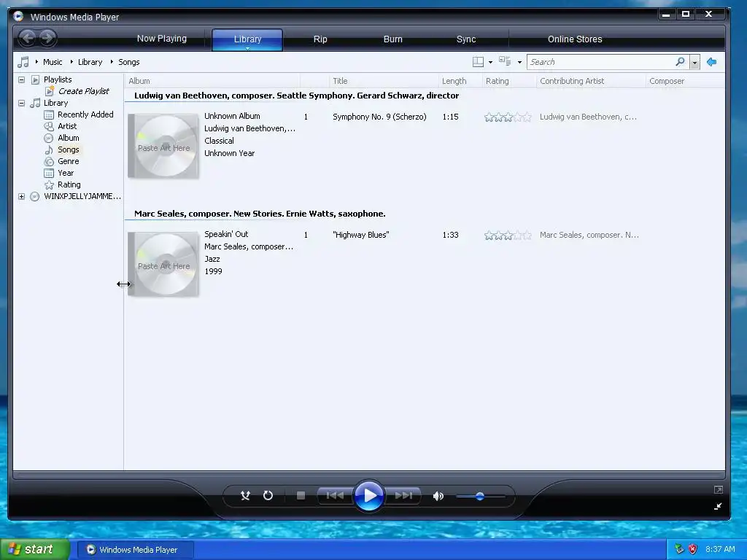Image resolution: width=747 pixels, height=560 pixels.
Task: Sort by the Contributing Artist column header
Action: 591,81
